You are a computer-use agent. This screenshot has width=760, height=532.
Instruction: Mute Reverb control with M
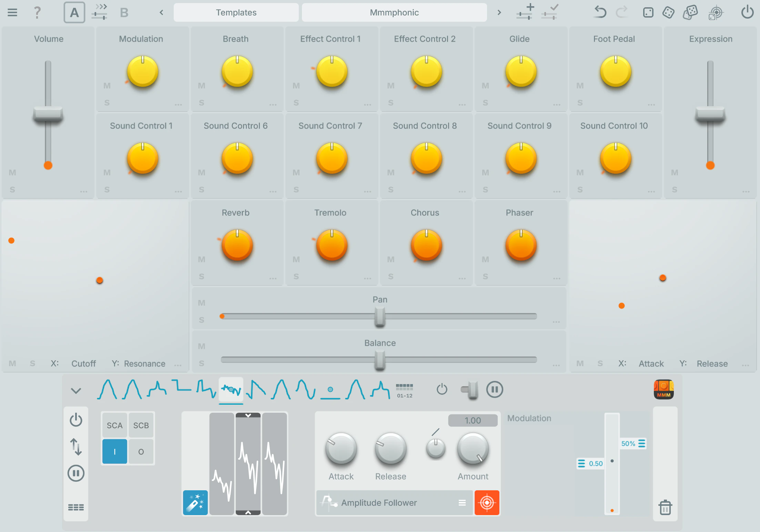(202, 259)
